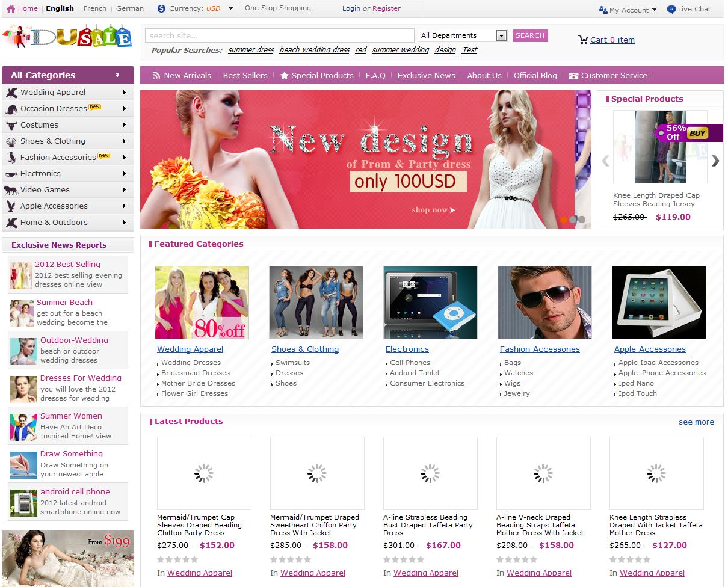Screen dimensions: 728x587
Task: Click the Customer Service phone icon
Action: pyautogui.click(x=573, y=76)
